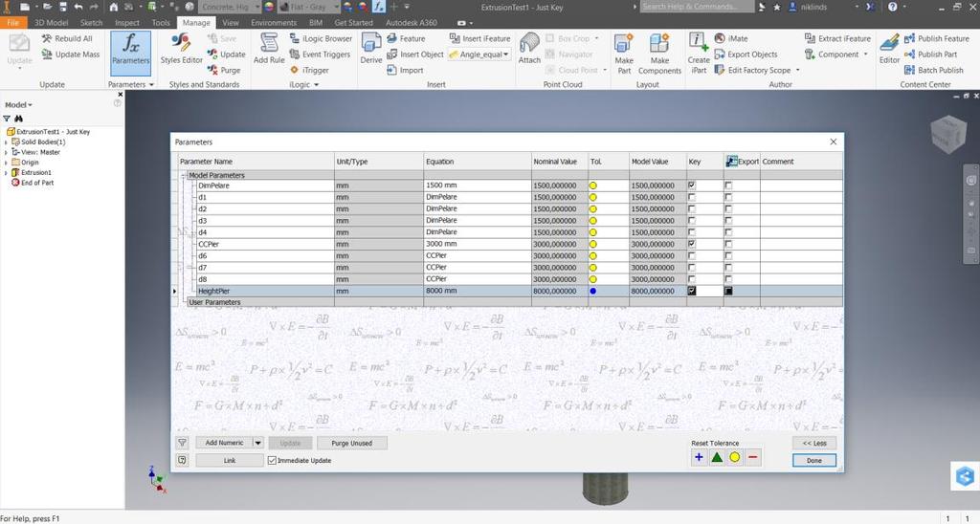
Task: Expand the Parameters panel dropdown
Action: pos(151,84)
